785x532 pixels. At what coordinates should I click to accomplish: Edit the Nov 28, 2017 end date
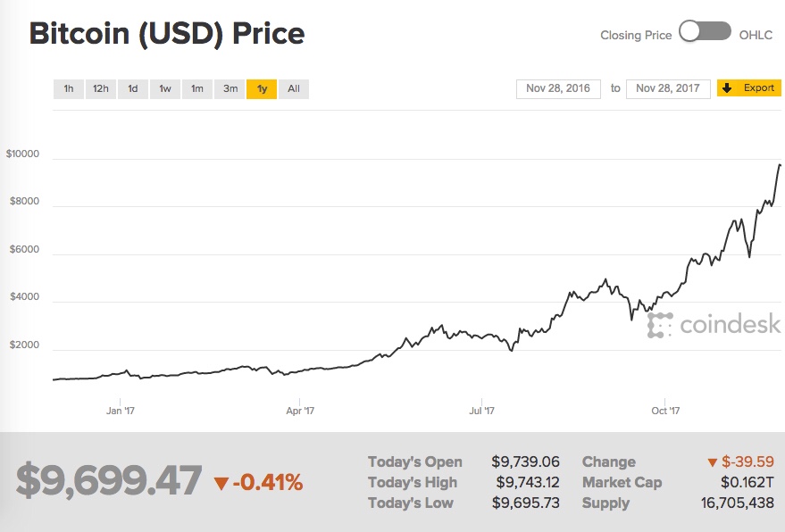[668, 88]
